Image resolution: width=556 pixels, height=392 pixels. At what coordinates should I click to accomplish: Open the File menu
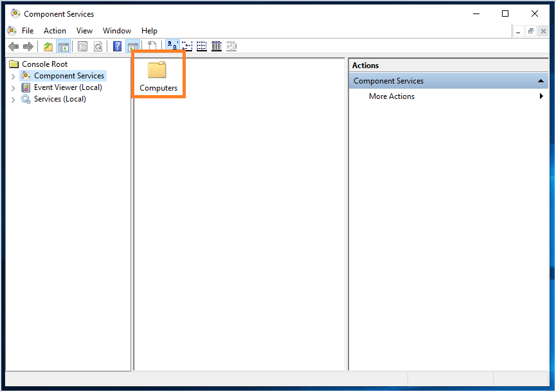coord(28,31)
